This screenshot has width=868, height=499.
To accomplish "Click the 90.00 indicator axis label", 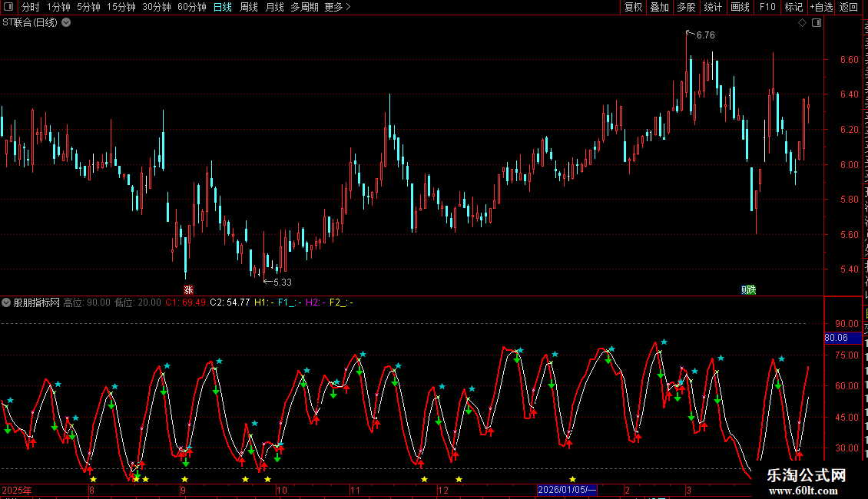I will click(846, 324).
